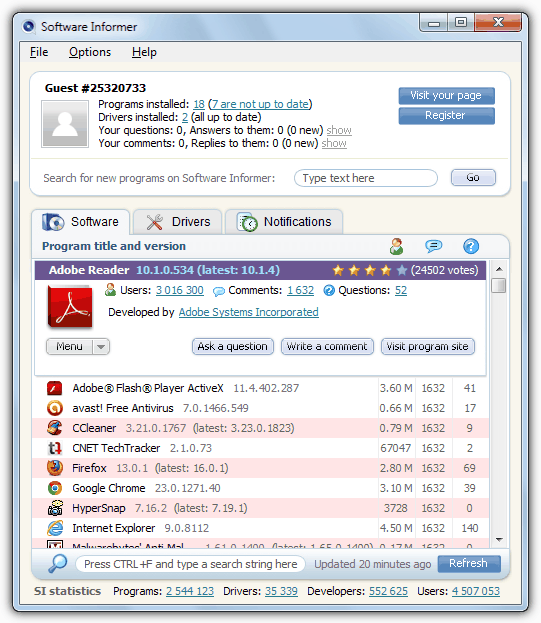The height and width of the screenshot is (623, 541).
Task: Click the Go search button
Action: [473, 178]
